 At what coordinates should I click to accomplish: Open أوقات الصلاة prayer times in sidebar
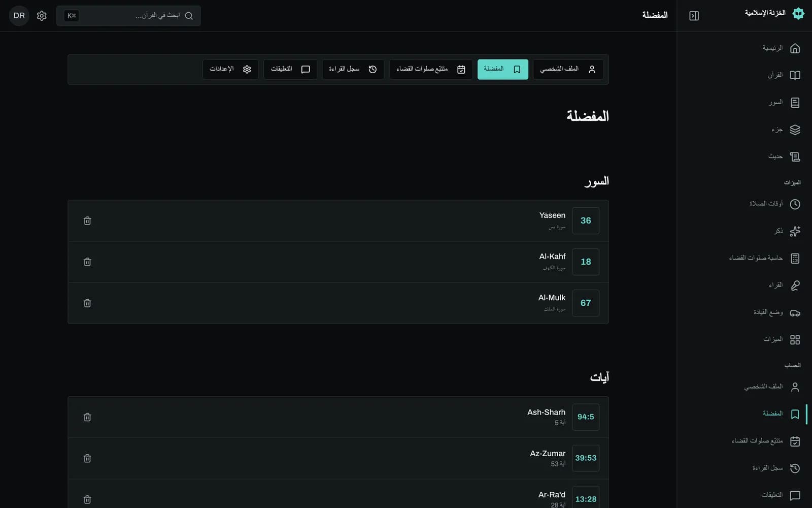click(x=774, y=204)
